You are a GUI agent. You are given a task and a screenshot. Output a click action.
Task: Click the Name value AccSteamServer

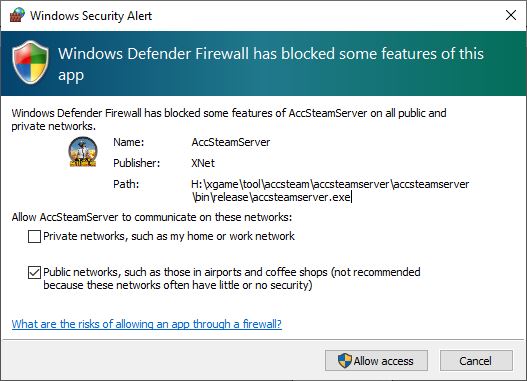(231, 142)
